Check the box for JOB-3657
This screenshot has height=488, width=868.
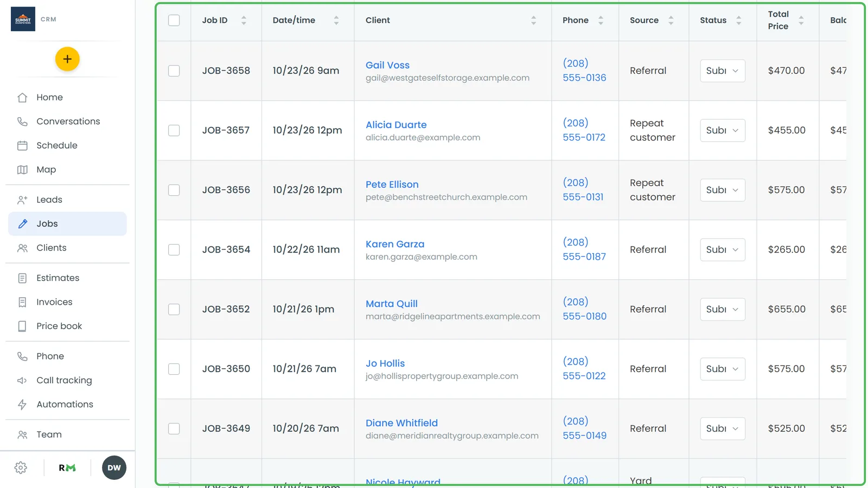point(174,131)
